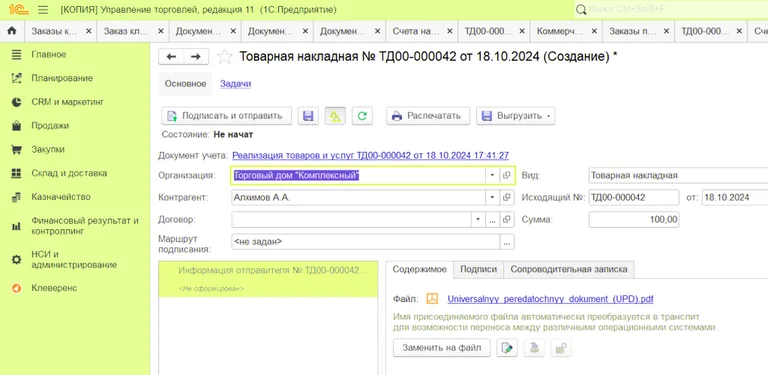Click the Исходящий № field
This screenshot has height=375, width=768.
634,197
